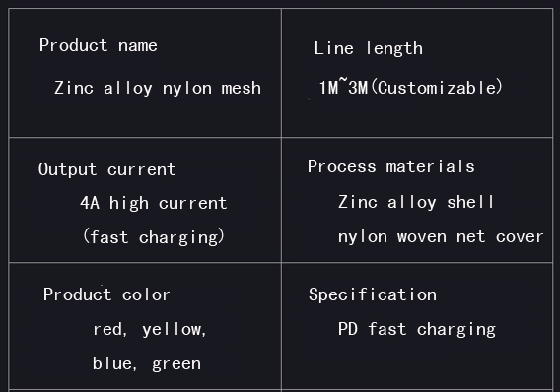Click the 'Line length' heading

coord(368,48)
